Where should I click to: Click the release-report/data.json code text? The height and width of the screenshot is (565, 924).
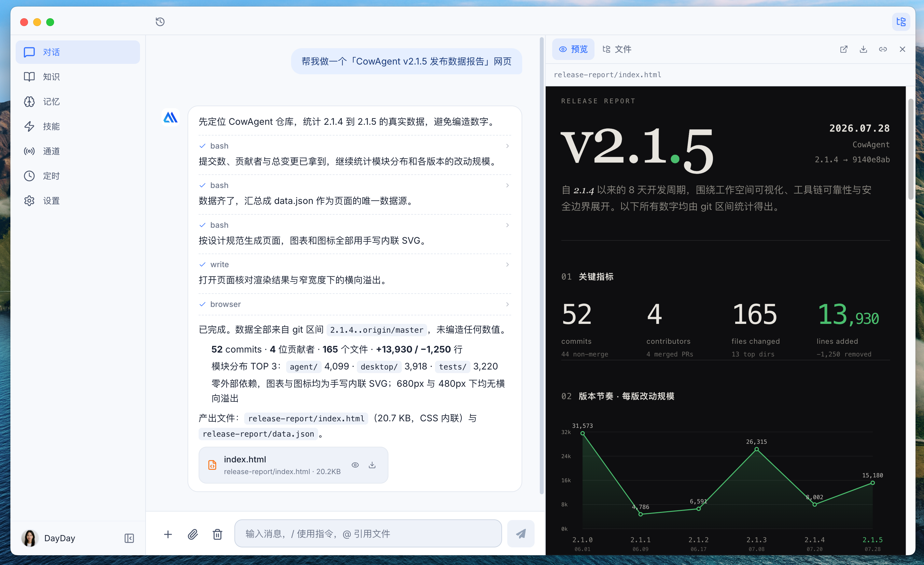click(x=258, y=434)
